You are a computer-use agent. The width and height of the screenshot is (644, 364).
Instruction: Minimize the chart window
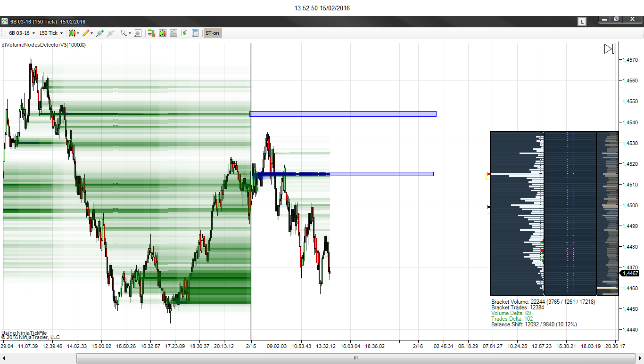tap(604, 19)
